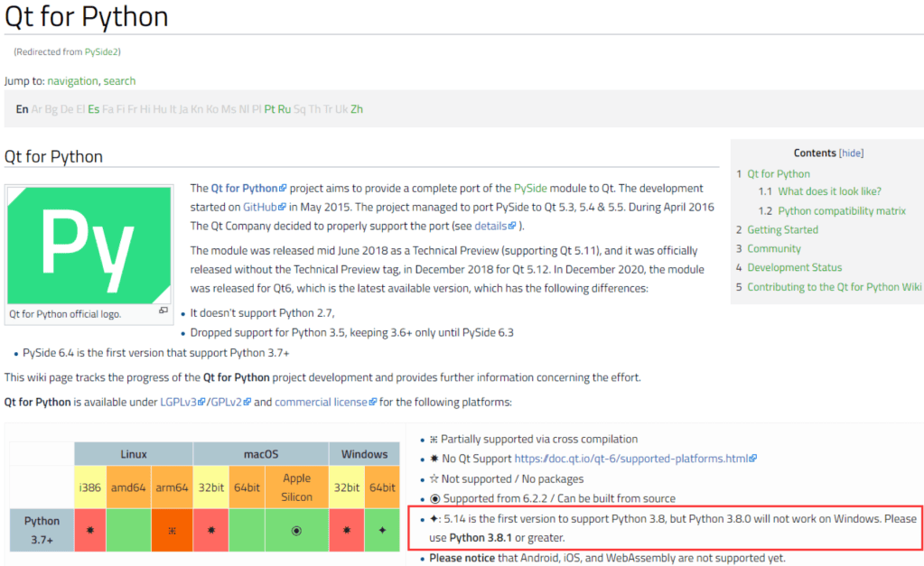
Task: Click the PySide2 redirect link
Action: tap(101, 51)
